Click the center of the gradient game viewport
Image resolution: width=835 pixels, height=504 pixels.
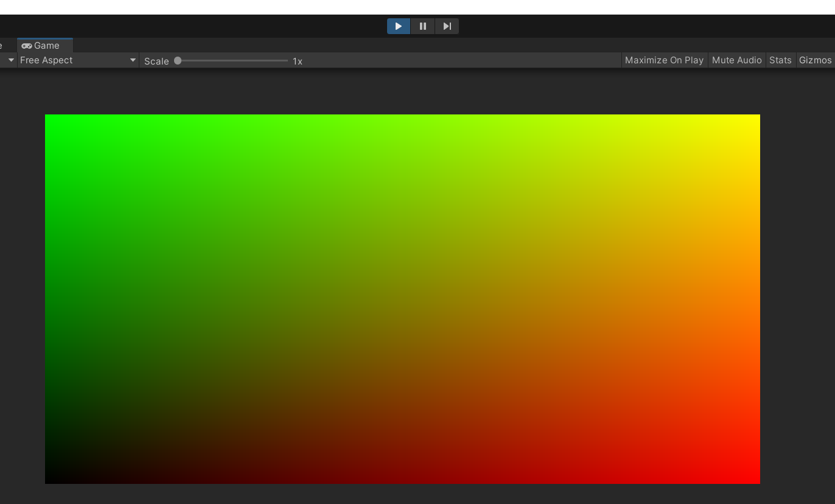point(402,298)
